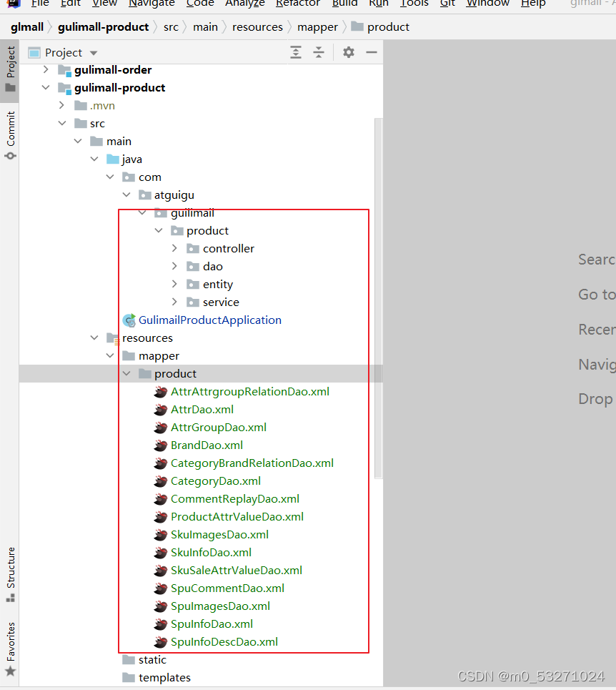Viewport: 616px width, 690px height.
Task: Open the Refactor menu
Action: click(x=298, y=4)
